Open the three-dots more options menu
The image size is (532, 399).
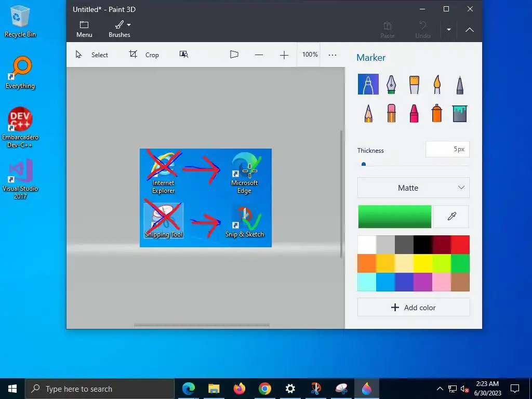[x=332, y=55]
